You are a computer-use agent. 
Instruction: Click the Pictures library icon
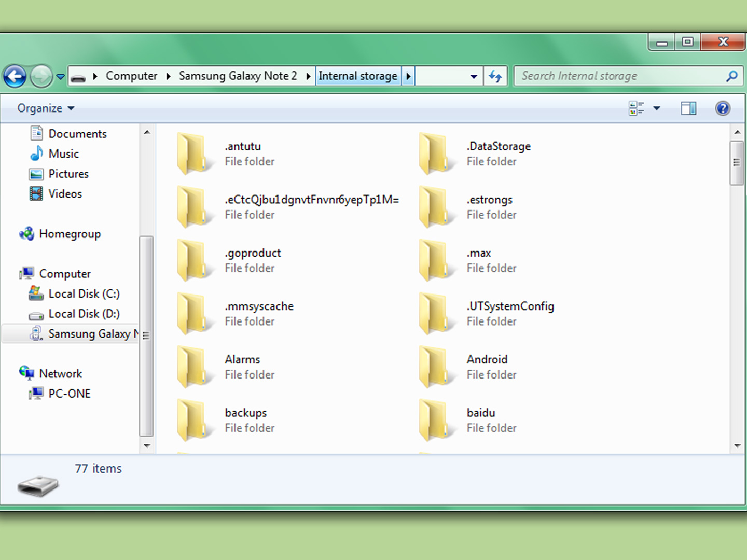36,174
